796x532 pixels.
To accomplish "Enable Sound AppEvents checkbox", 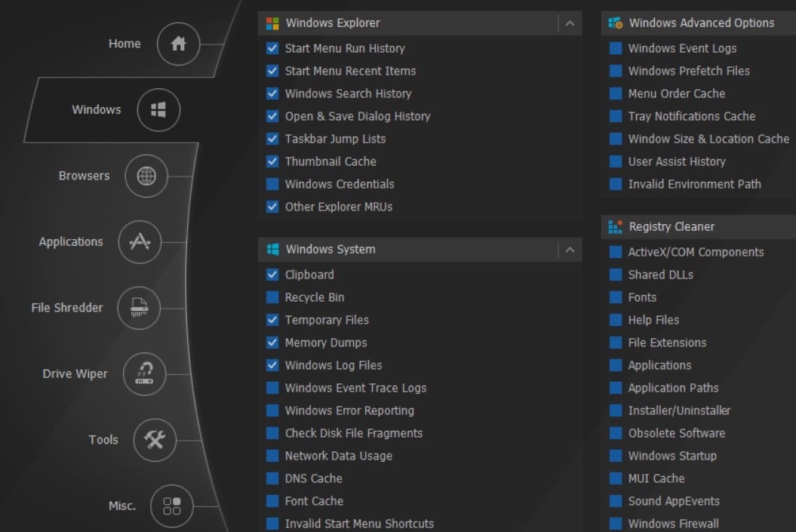I will [616, 501].
